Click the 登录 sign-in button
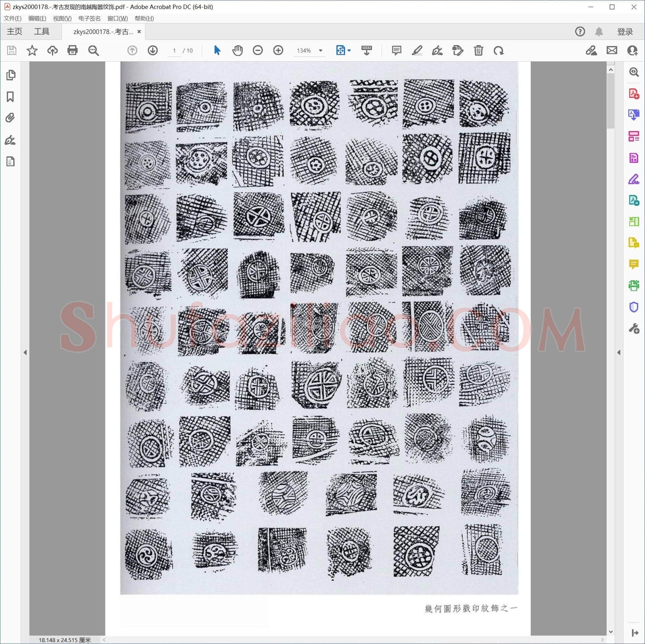The image size is (645, 644). pos(625,32)
